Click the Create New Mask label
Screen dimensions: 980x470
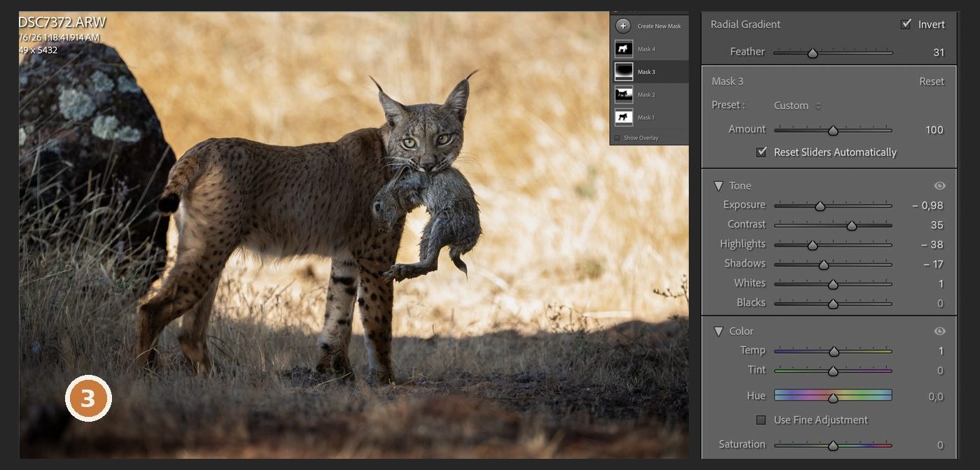pos(659,26)
